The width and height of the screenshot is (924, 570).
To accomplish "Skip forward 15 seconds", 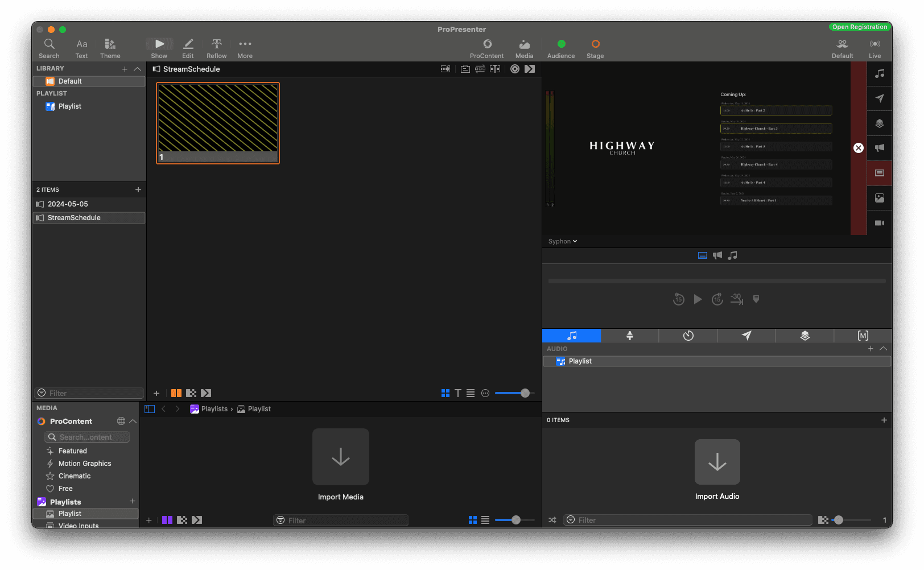I will pos(717,299).
